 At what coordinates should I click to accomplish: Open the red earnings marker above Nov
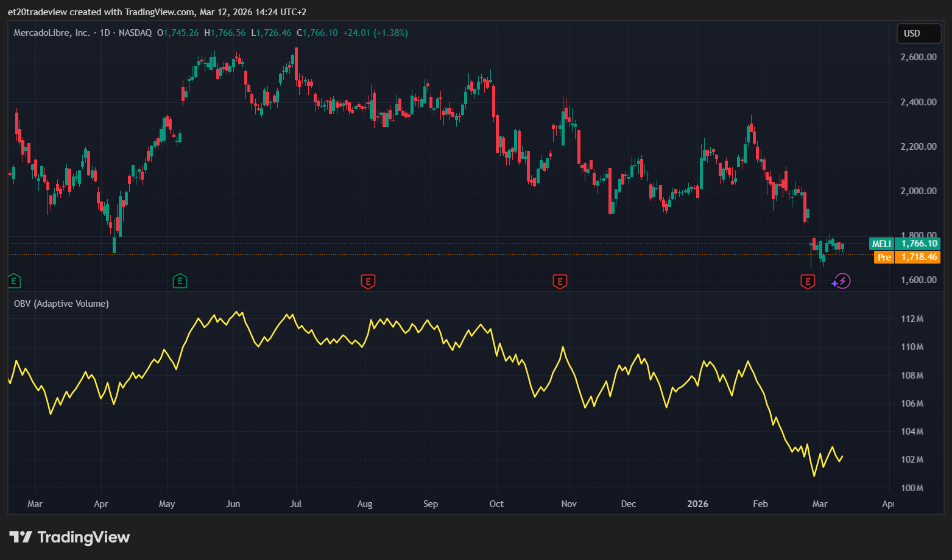[560, 281]
